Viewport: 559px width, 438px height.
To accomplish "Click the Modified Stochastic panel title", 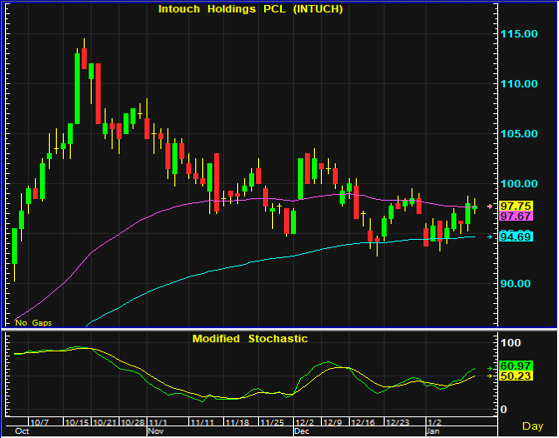I will [250, 339].
